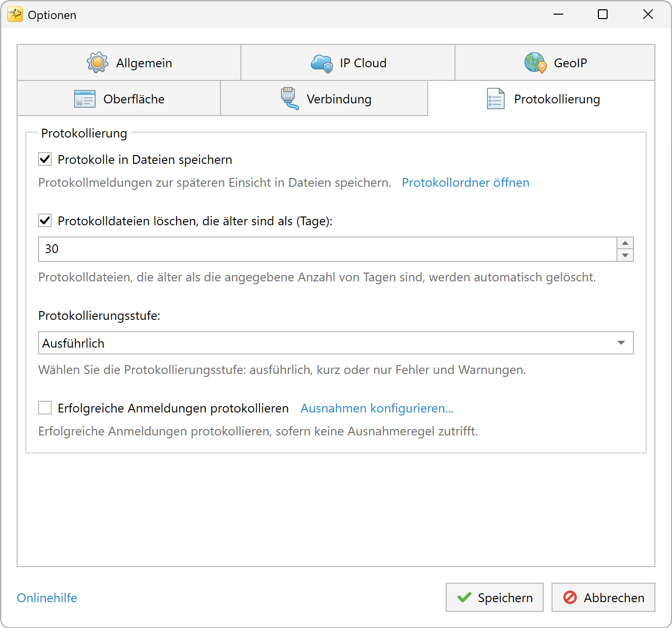
Task: Uncheck Protokolle in Dateien speichern
Action: pos(45,159)
